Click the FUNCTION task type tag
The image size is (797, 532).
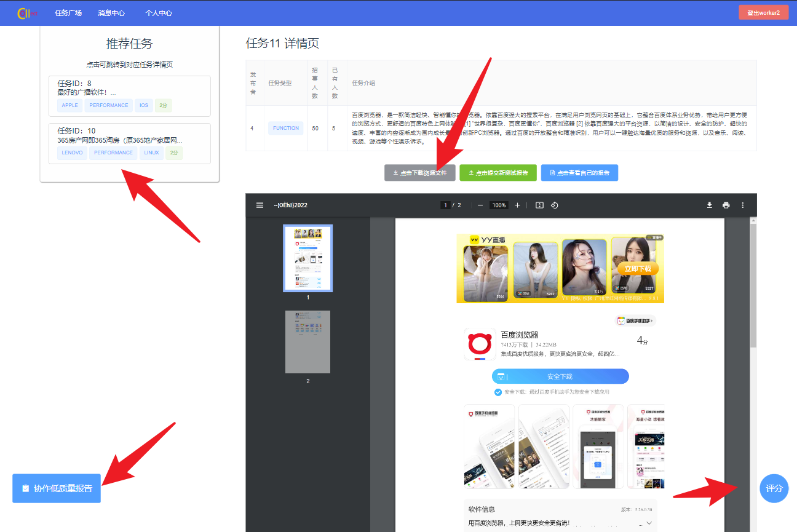pyautogui.click(x=286, y=128)
